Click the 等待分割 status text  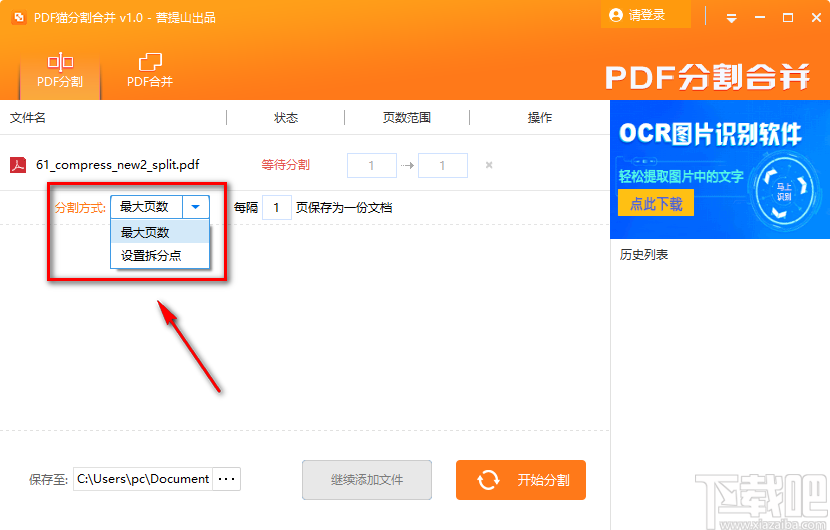(285, 165)
